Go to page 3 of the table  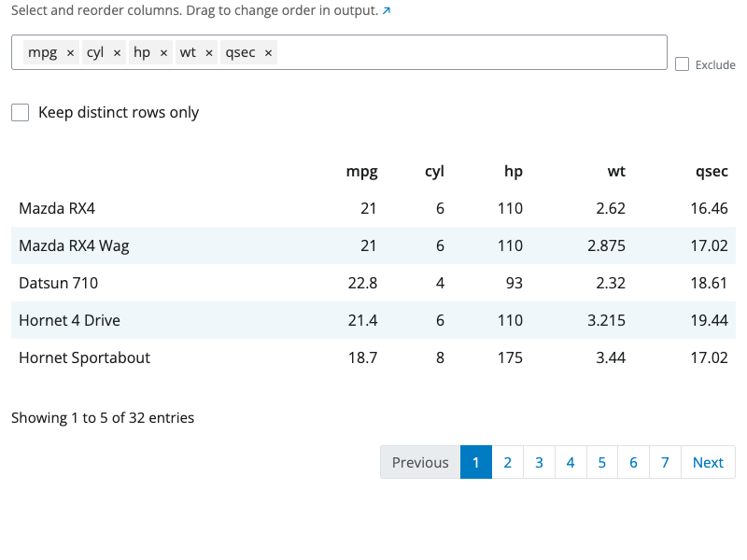point(539,462)
